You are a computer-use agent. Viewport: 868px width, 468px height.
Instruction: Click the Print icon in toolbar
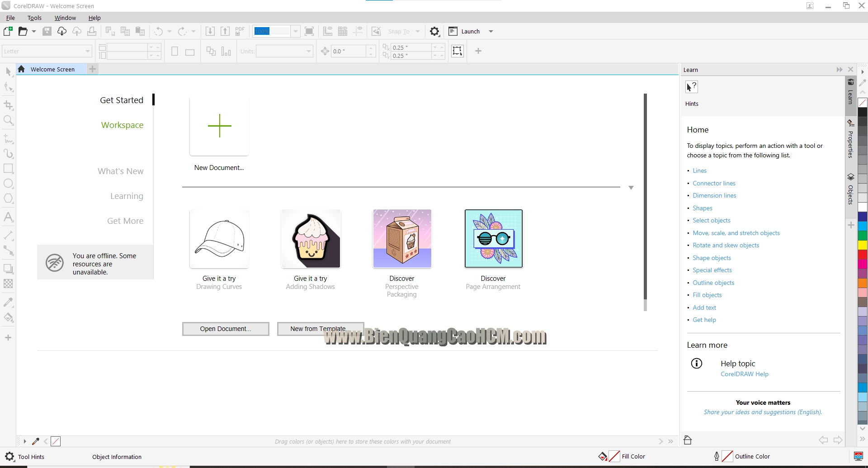pyautogui.click(x=92, y=31)
